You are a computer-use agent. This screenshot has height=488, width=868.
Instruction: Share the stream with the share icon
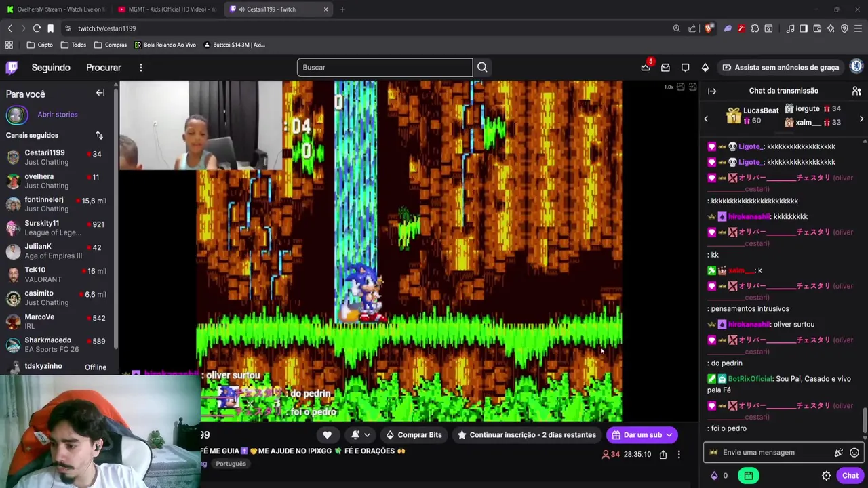click(663, 455)
